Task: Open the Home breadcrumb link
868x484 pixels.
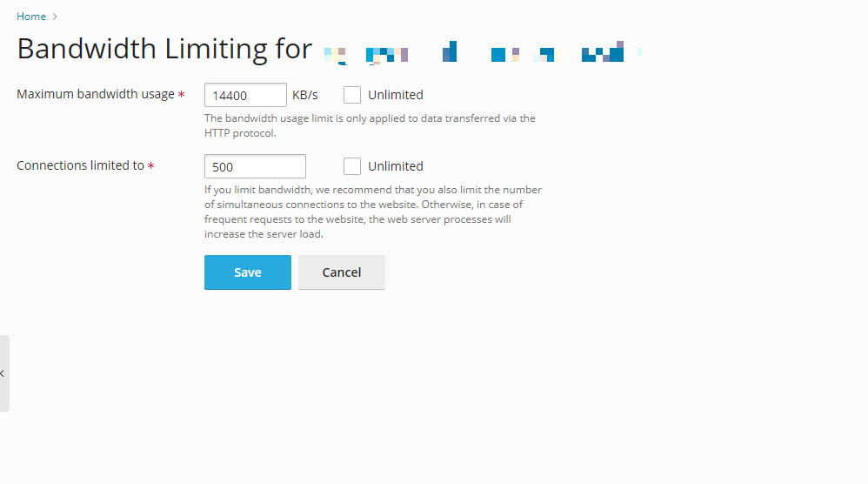Action: tap(31, 17)
